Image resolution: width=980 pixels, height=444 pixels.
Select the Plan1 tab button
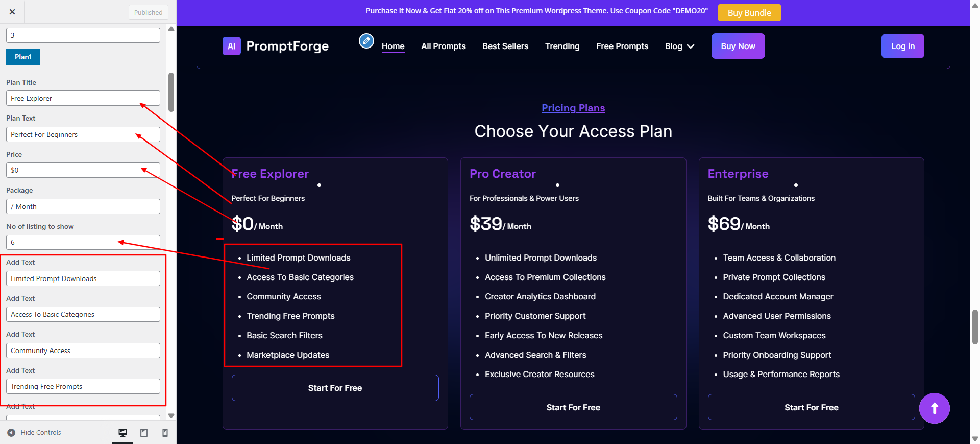pos(23,57)
